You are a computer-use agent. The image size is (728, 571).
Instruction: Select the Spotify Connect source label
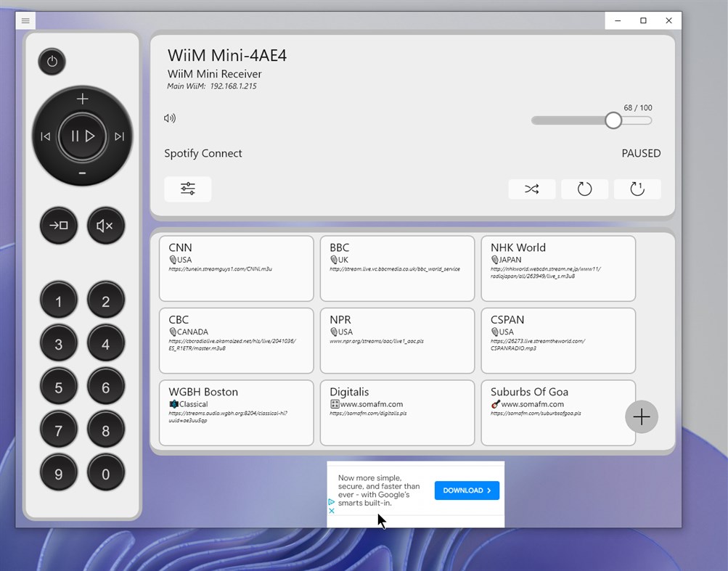[x=203, y=153]
